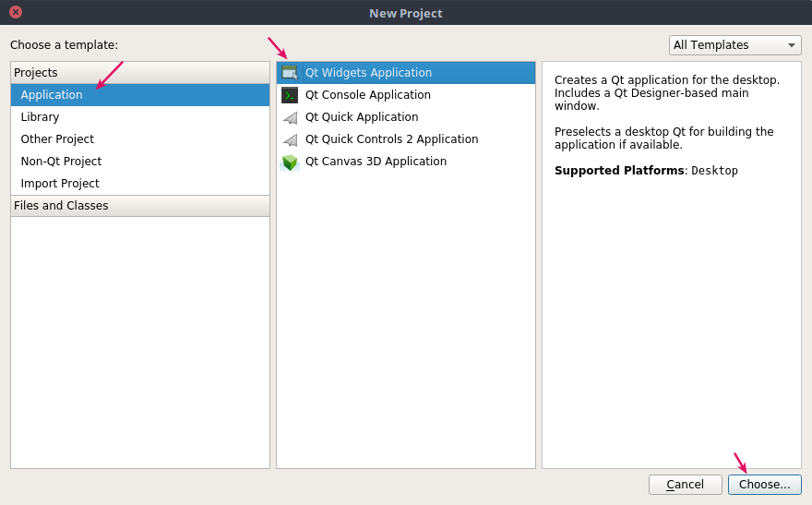Select the Application project category

[x=52, y=95]
